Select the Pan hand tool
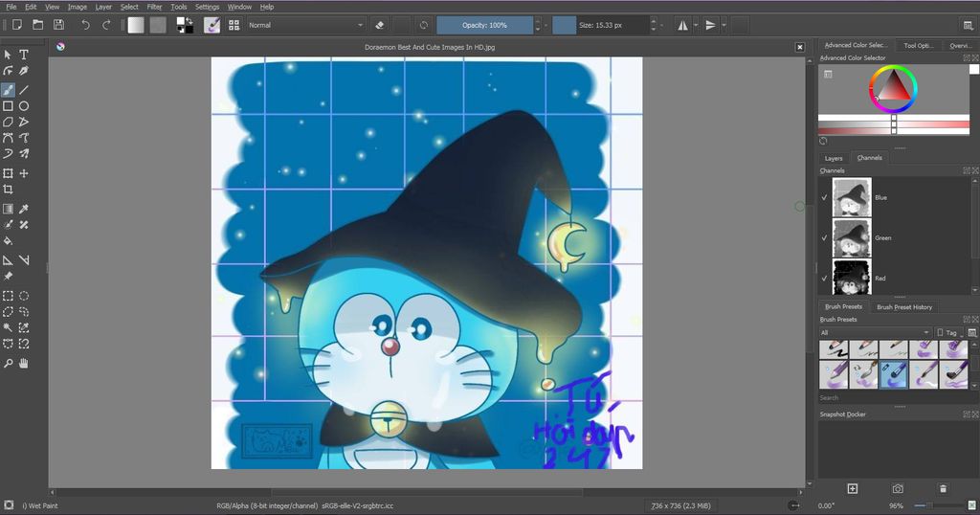 point(24,363)
